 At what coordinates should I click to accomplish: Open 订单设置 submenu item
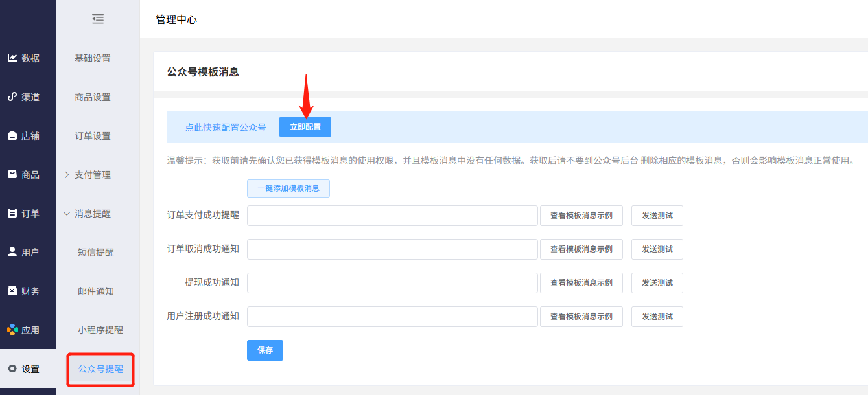[x=93, y=136]
